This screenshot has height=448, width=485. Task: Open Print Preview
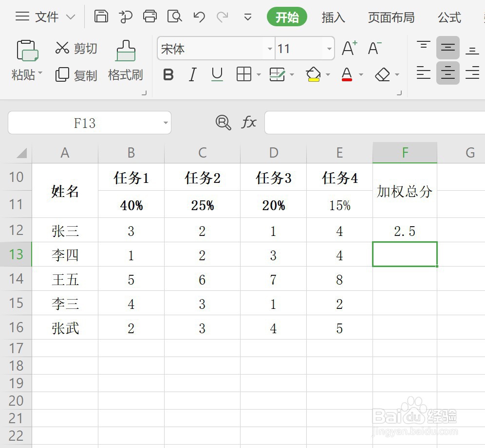[x=174, y=16]
